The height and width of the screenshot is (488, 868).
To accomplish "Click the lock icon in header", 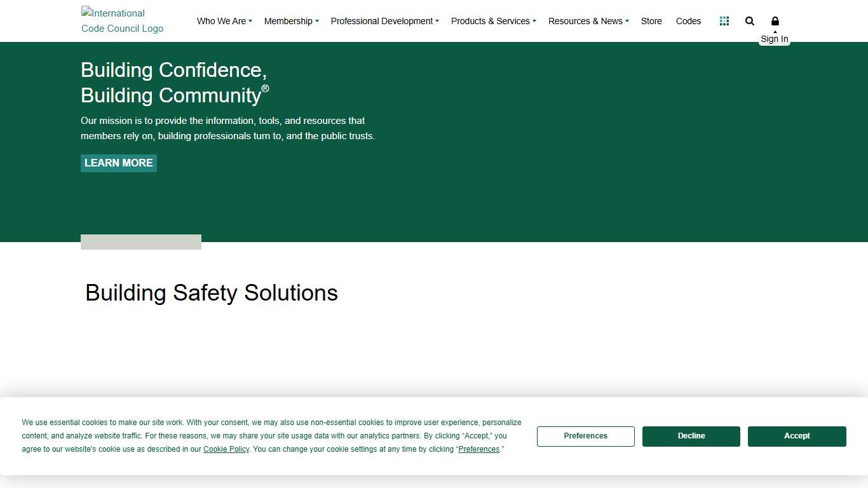I will point(775,21).
